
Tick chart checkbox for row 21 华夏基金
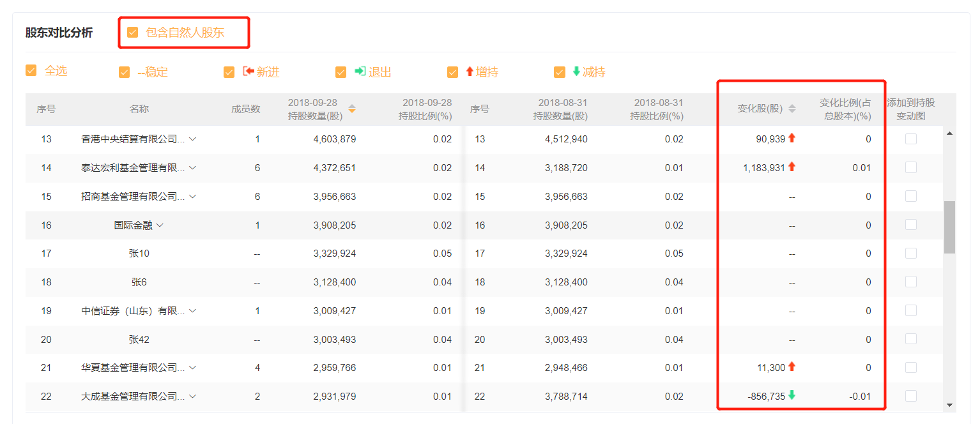911,367
